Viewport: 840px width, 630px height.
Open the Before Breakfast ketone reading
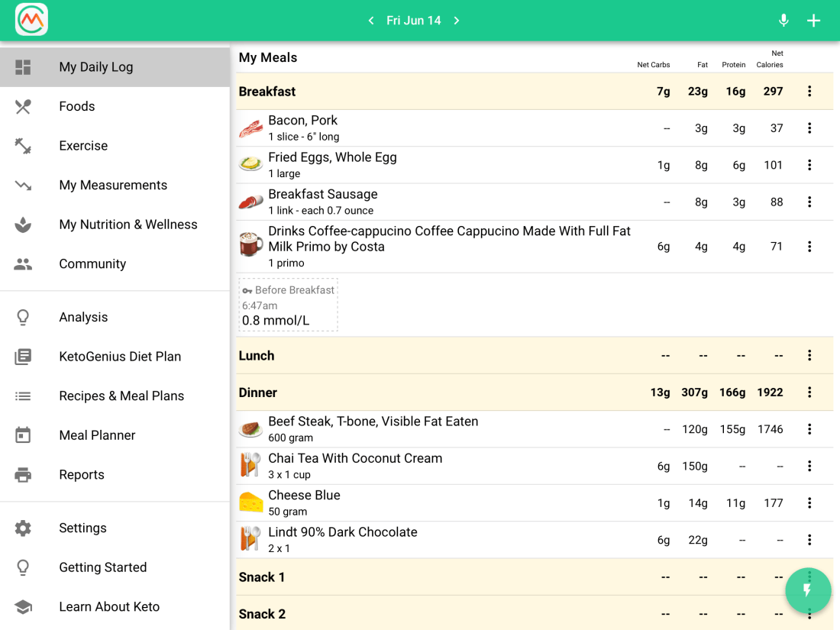pos(288,305)
